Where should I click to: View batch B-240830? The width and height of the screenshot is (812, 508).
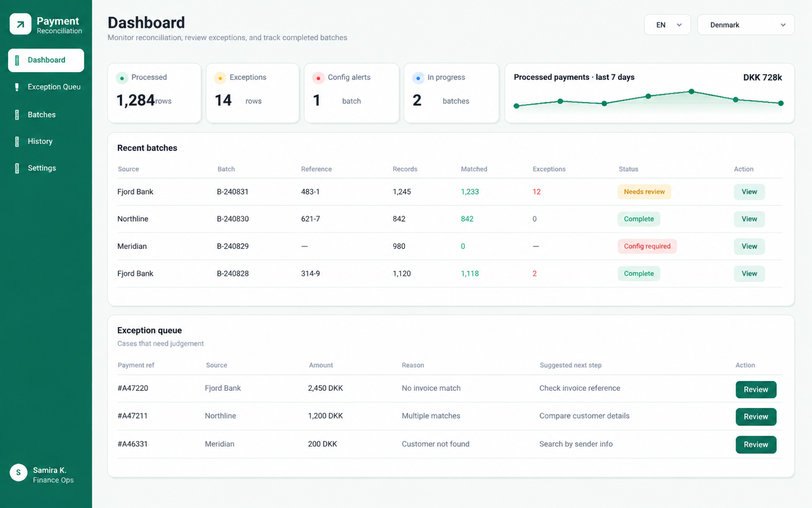[x=749, y=219]
